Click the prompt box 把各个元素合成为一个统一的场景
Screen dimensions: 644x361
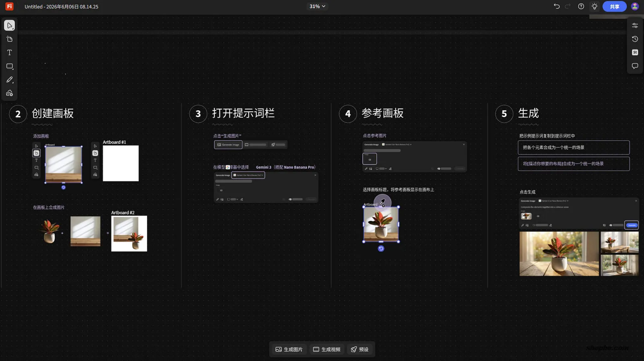point(574,147)
